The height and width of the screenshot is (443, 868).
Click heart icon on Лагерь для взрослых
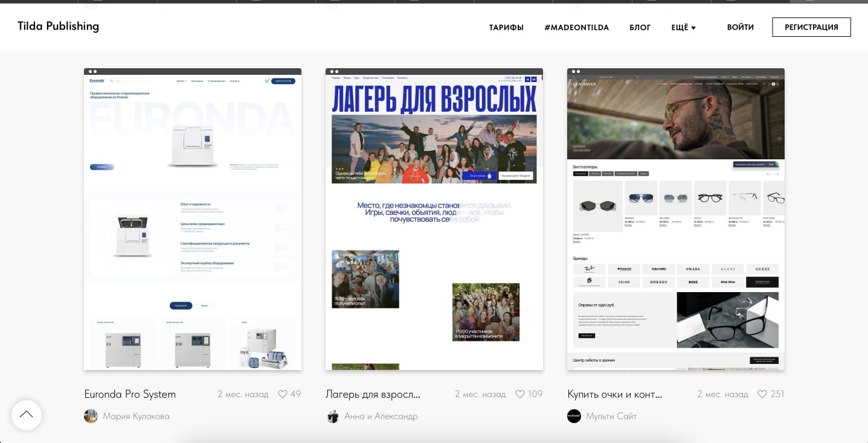pos(520,394)
